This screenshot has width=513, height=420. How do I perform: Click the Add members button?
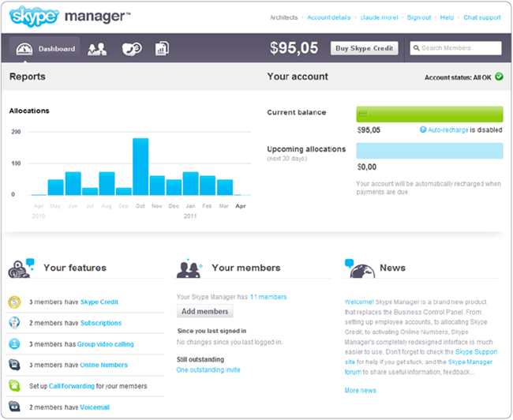[x=205, y=311]
